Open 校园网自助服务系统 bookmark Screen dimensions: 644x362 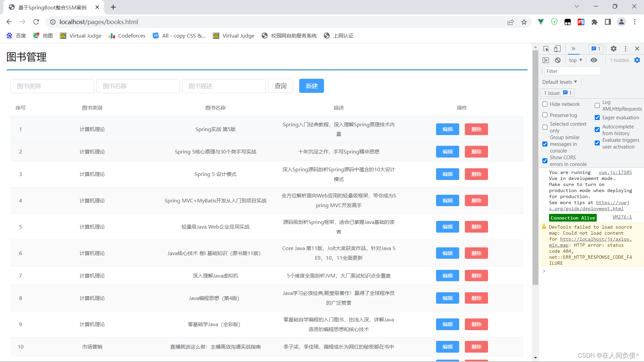[x=289, y=36]
